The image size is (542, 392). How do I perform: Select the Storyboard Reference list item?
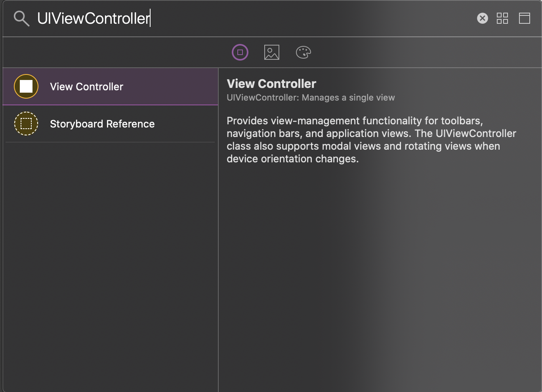[x=111, y=124]
